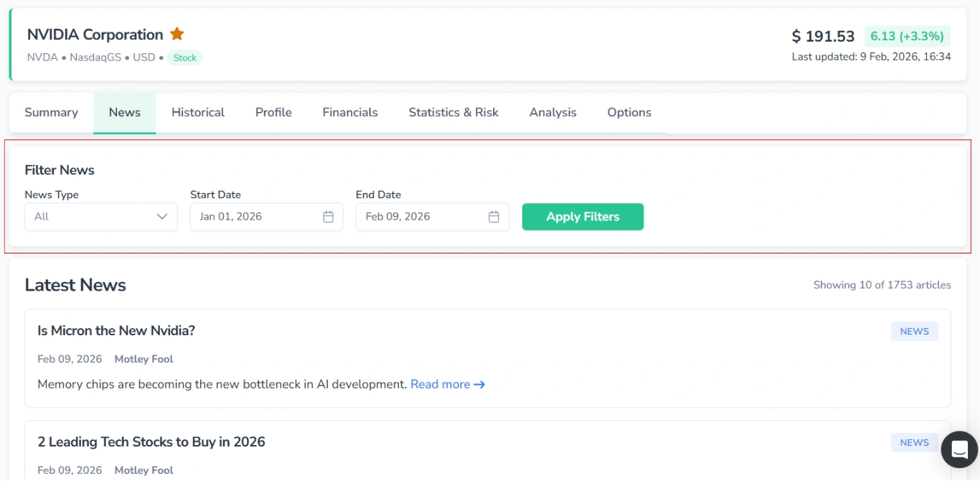Screen dimensions: 980x481
Task: Click the Start Date calendar icon
Action: (x=328, y=217)
